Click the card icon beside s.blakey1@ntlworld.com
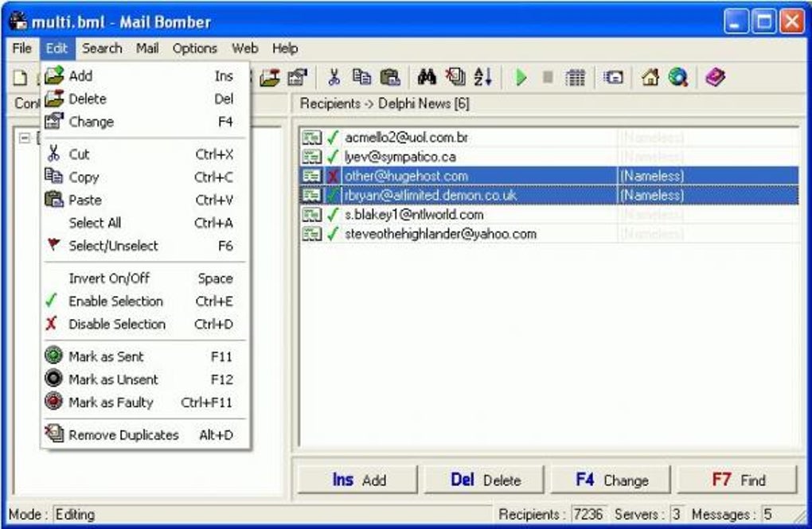The width and height of the screenshot is (812, 529). [312, 215]
